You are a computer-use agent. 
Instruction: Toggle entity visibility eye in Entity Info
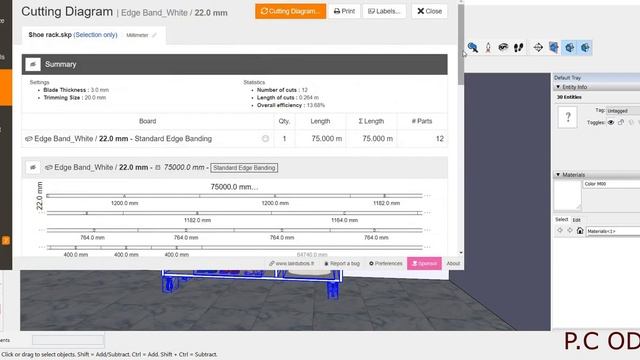[611, 122]
